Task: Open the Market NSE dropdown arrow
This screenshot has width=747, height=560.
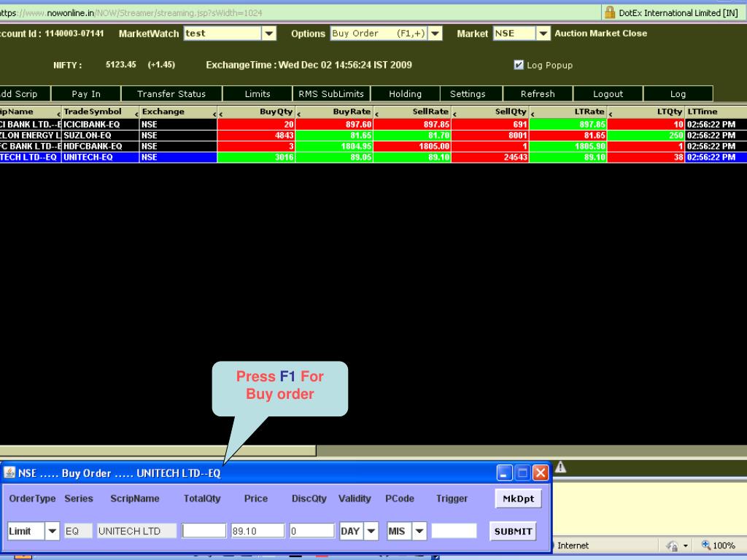Action: click(x=543, y=34)
